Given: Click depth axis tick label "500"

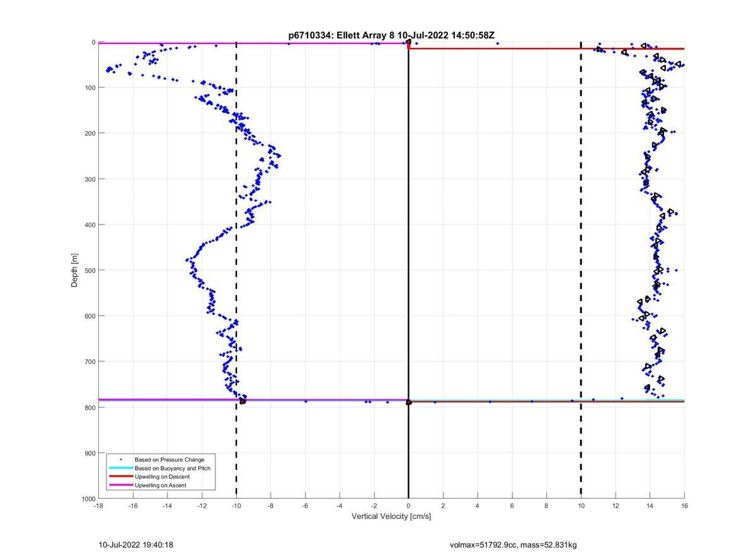Looking at the screenshot, I should 89,270.
